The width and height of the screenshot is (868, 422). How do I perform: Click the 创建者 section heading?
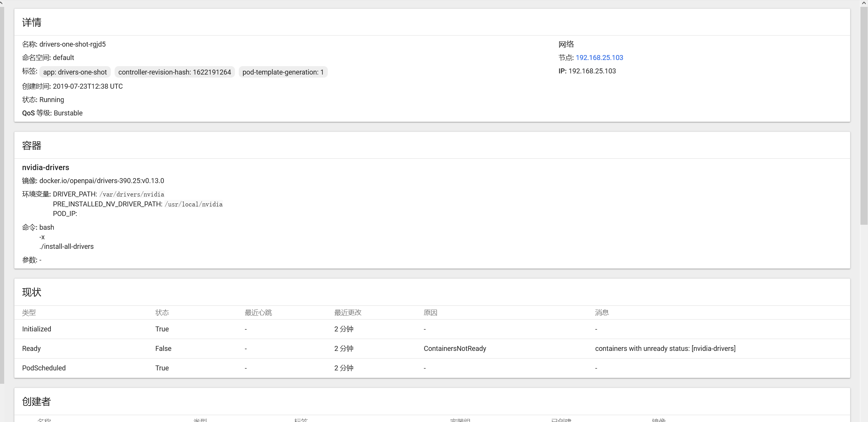36,402
